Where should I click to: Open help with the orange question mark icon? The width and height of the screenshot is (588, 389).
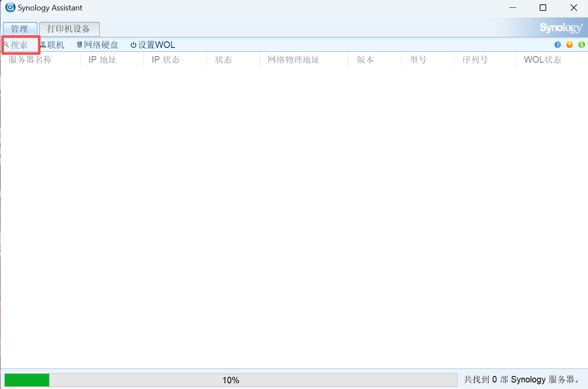point(569,44)
